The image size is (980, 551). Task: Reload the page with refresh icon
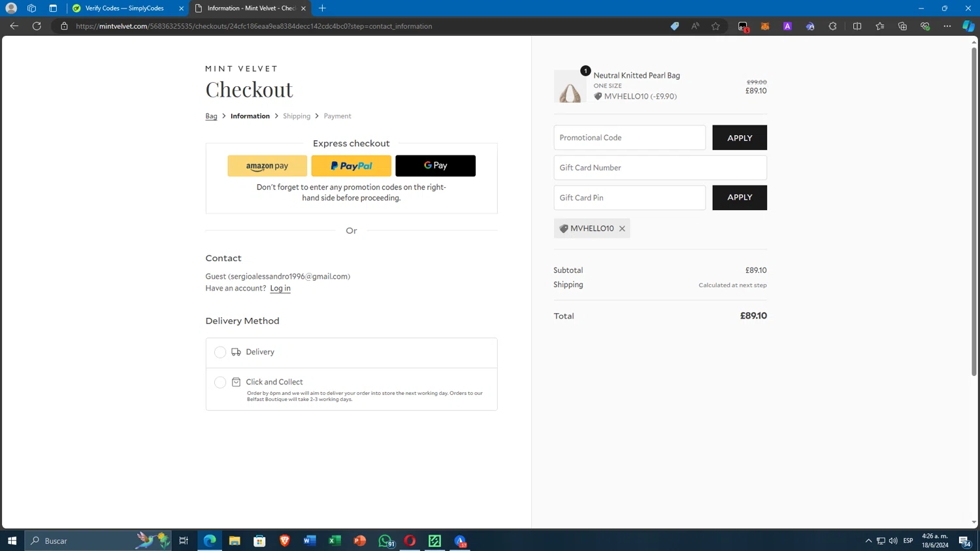[x=37, y=26]
